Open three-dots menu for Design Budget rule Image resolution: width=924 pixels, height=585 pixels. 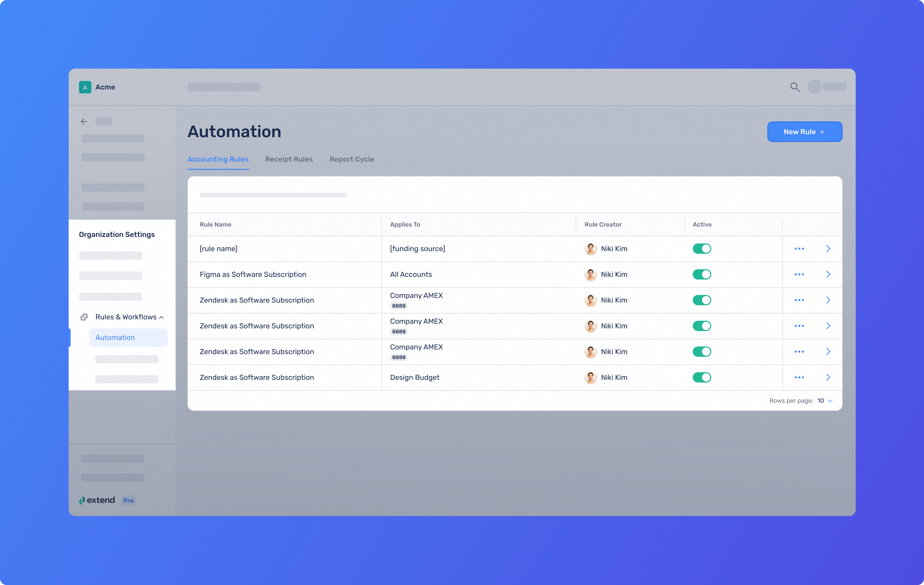(799, 377)
